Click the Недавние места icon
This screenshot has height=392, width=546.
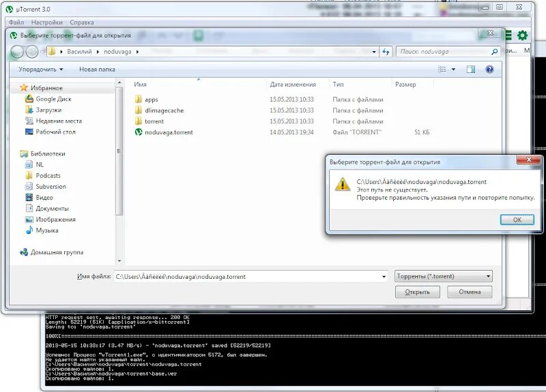29,121
